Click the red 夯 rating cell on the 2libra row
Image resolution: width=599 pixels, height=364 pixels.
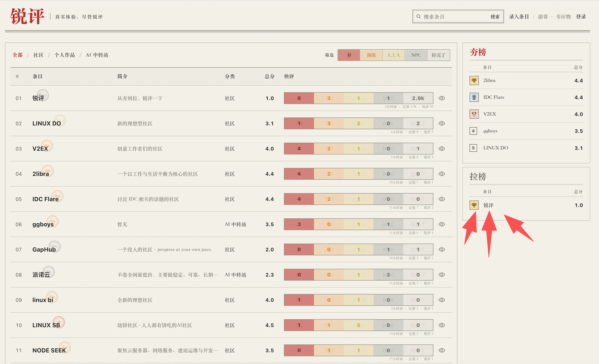pyautogui.click(x=299, y=174)
